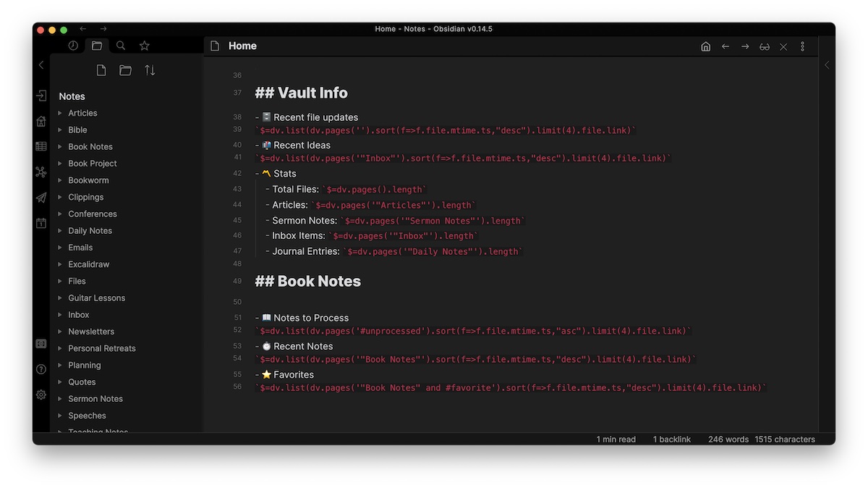Toggle preview mode with glasses icon
The image size is (868, 488).
pos(765,46)
